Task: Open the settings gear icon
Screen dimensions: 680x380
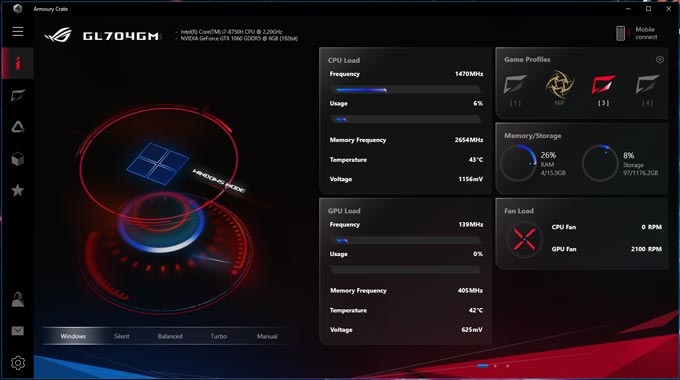Action: pyautogui.click(x=18, y=363)
